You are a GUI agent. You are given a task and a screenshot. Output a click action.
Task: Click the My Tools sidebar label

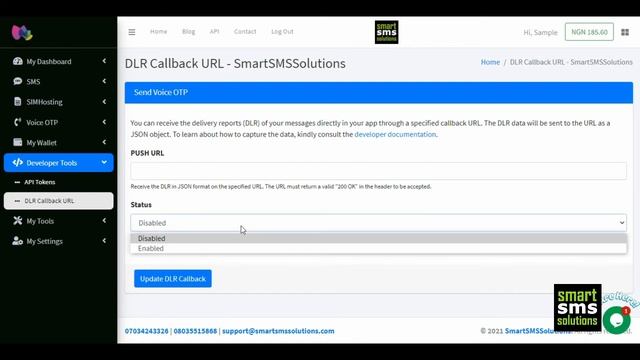(x=40, y=221)
